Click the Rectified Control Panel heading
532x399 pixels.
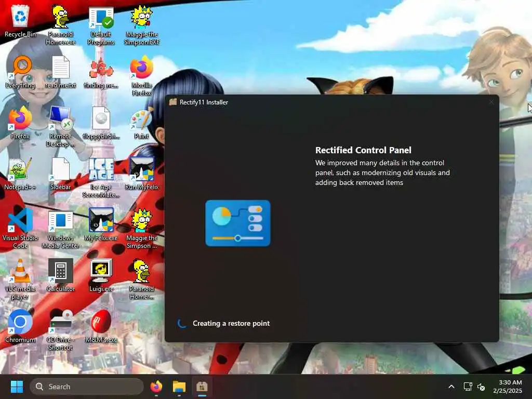363,150
